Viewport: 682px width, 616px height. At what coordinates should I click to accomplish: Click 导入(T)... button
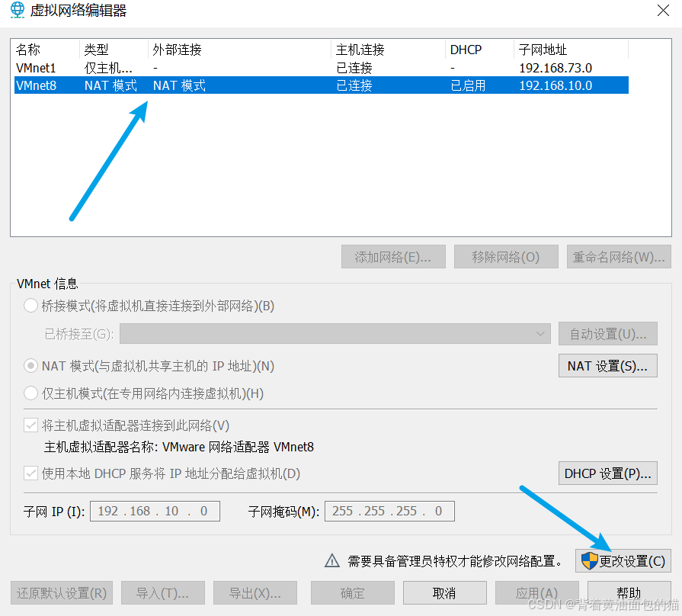(x=162, y=592)
